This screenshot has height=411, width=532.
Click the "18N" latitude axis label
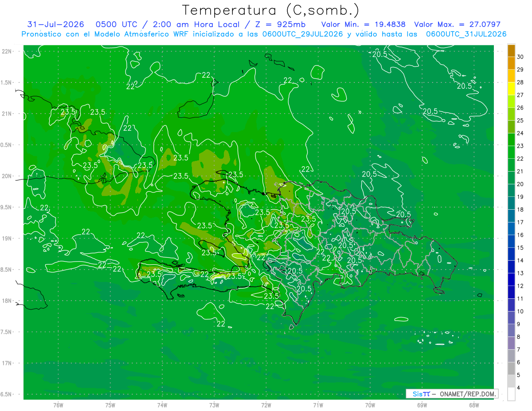coord(7,301)
